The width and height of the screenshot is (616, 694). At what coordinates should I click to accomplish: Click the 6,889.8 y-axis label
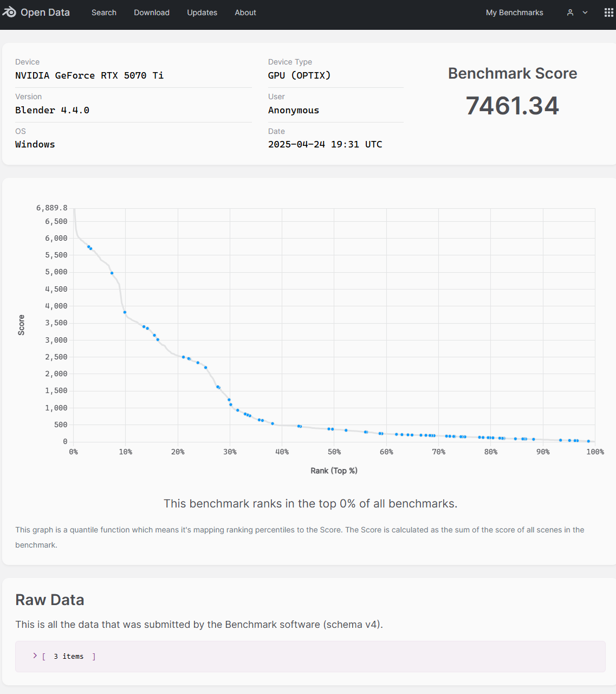52,208
